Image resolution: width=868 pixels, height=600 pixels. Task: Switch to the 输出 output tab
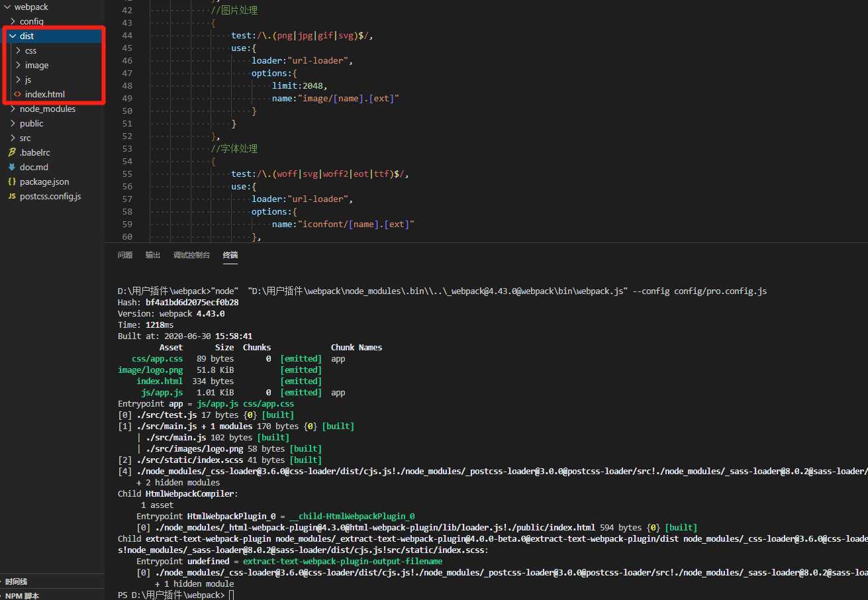153,255
